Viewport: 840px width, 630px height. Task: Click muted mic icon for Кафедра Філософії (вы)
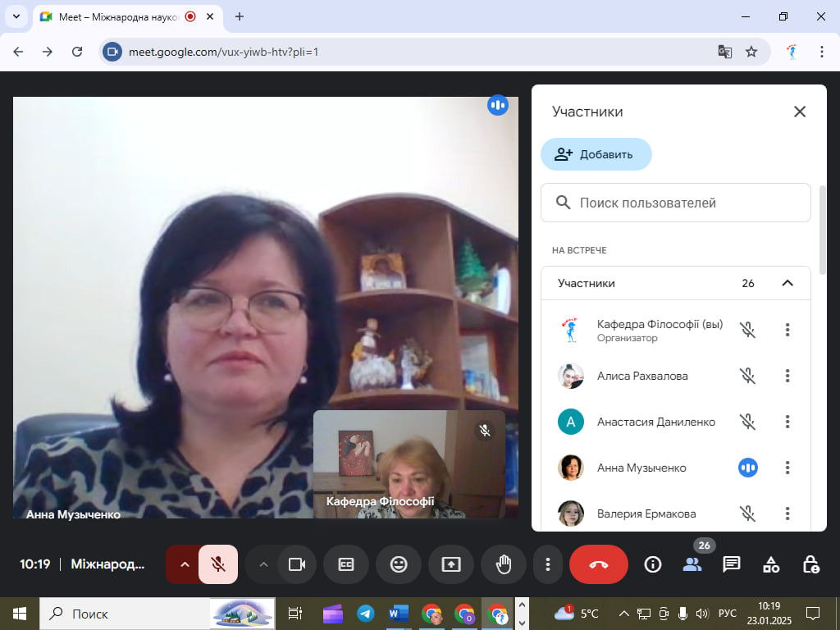click(x=748, y=330)
